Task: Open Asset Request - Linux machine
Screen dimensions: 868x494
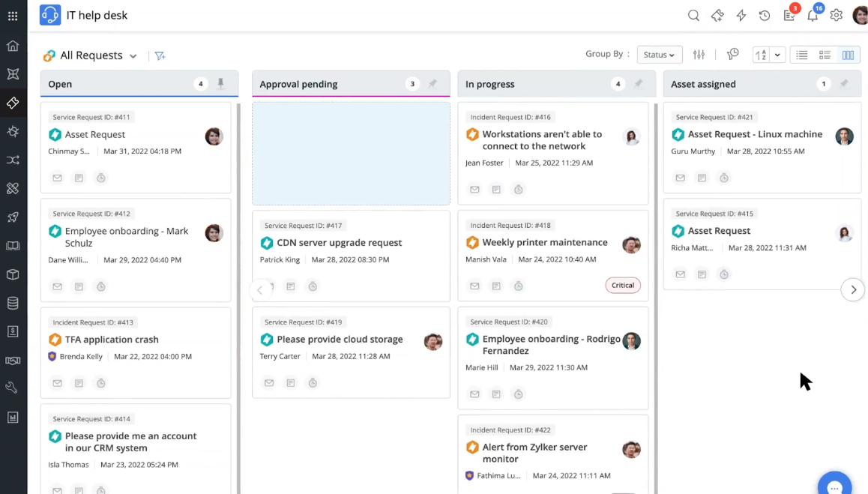Action: click(x=755, y=135)
